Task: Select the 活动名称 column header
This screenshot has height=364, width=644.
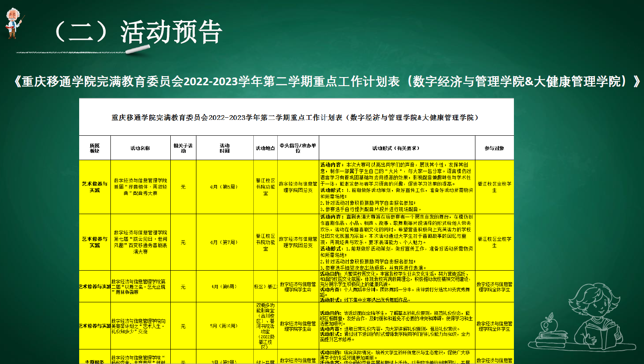Action: (x=140, y=148)
